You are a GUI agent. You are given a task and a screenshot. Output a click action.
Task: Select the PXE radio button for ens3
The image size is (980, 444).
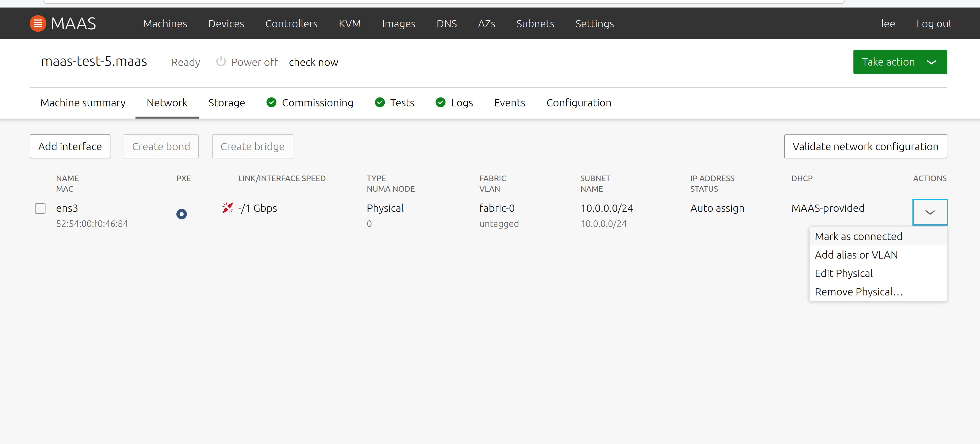182,214
